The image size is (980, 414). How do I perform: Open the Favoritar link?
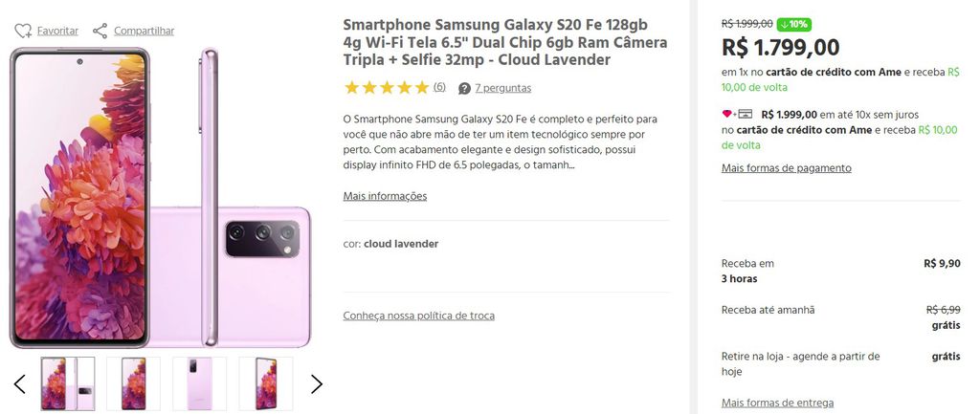point(57,31)
